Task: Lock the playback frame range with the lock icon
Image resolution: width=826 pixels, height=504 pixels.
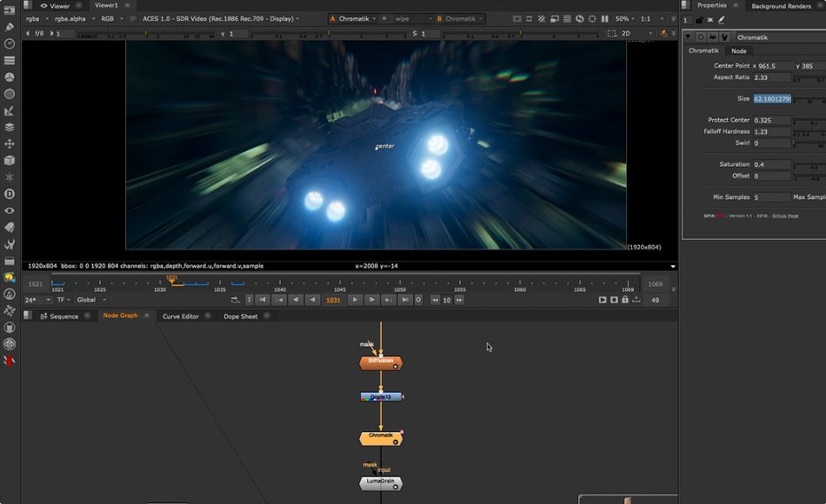Action: [x=625, y=300]
